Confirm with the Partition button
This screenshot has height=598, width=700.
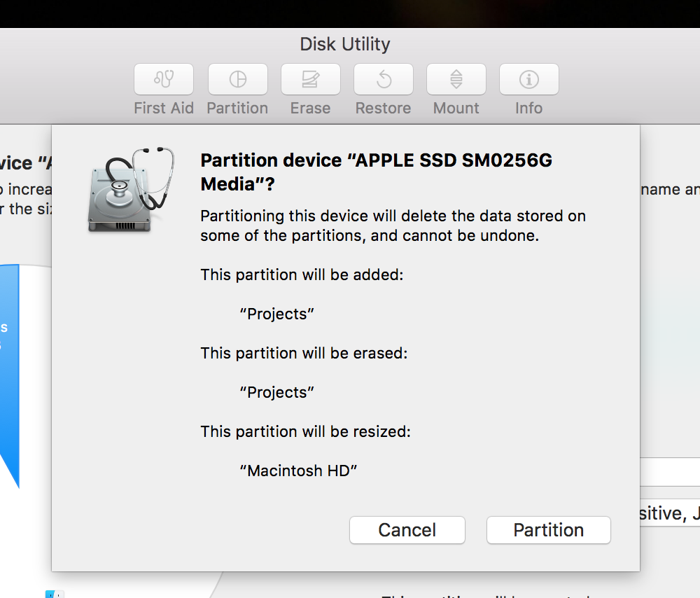[x=548, y=530]
